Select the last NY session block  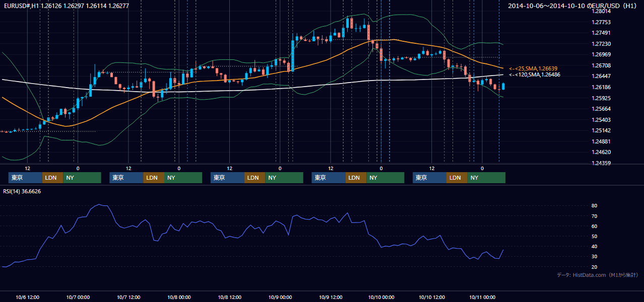tap(486, 178)
